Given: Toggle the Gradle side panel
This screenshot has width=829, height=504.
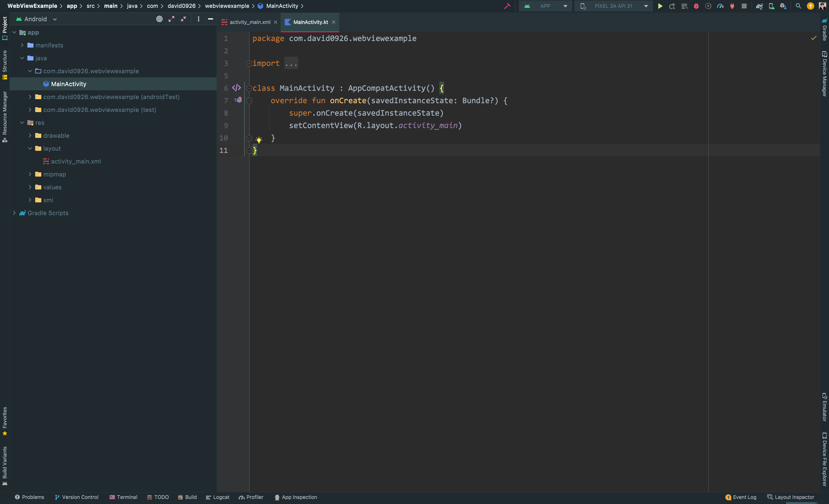Looking at the screenshot, I should point(824,30).
